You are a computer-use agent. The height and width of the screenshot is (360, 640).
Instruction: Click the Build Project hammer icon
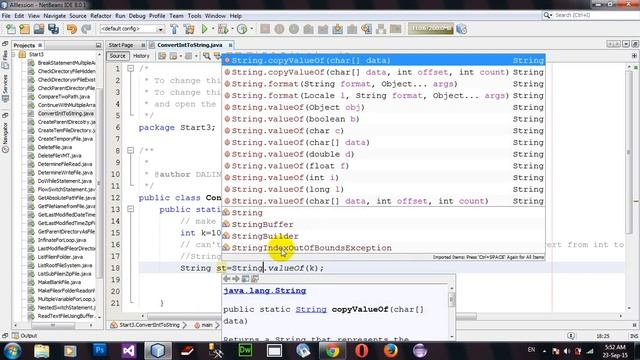click(x=174, y=29)
